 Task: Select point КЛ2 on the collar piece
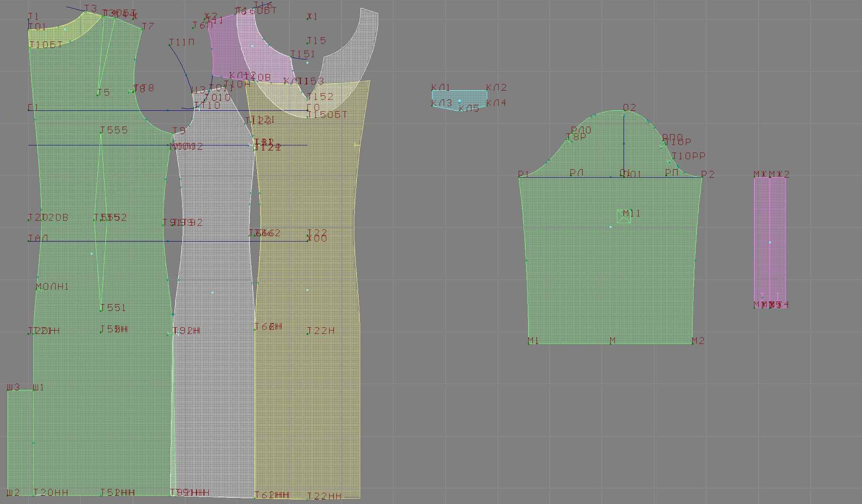[487, 91]
